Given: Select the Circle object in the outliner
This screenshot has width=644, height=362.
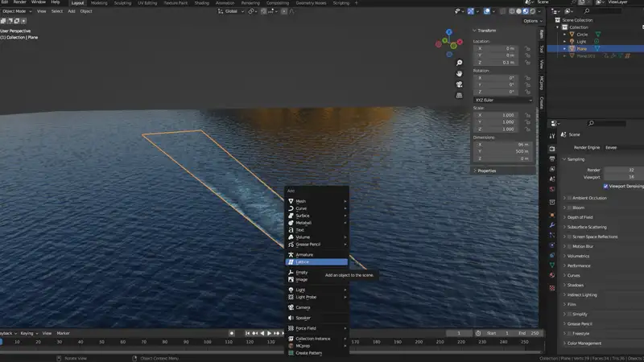Looking at the screenshot, I should pyautogui.click(x=582, y=35).
